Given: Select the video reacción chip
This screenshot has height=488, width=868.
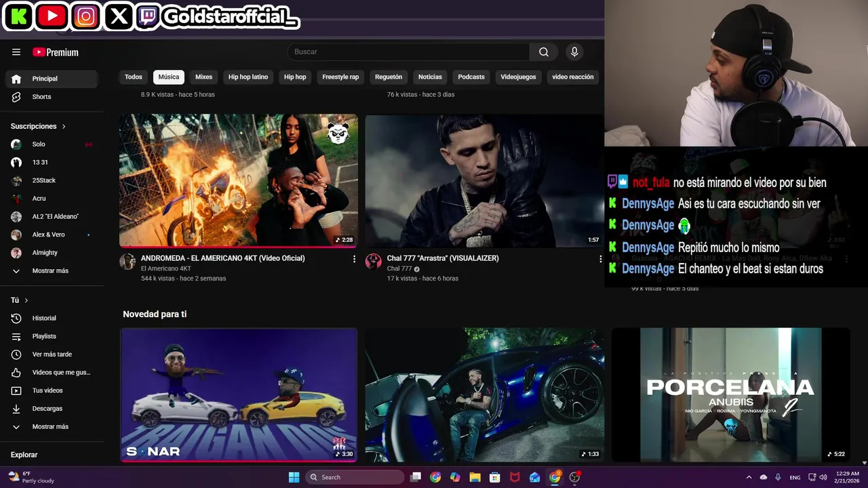Looking at the screenshot, I should tap(573, 77).
